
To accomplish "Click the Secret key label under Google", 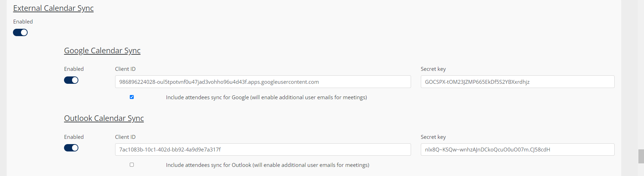I will coord(433,69).
